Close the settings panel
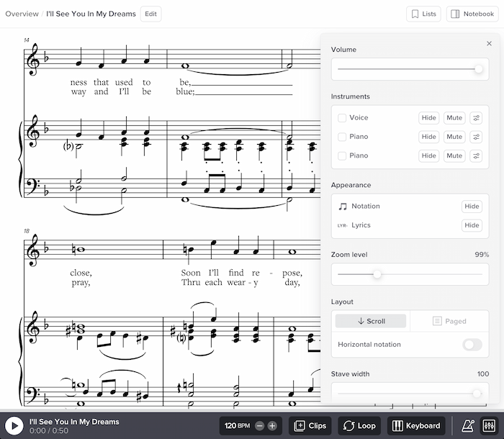The width and height of the screenshot is (504, 439). 490,44
